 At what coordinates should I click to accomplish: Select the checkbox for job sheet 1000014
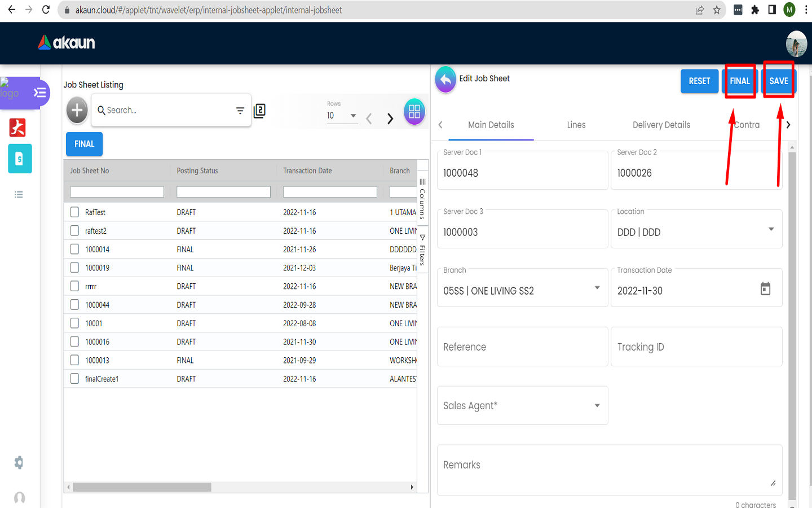(74, 249)
